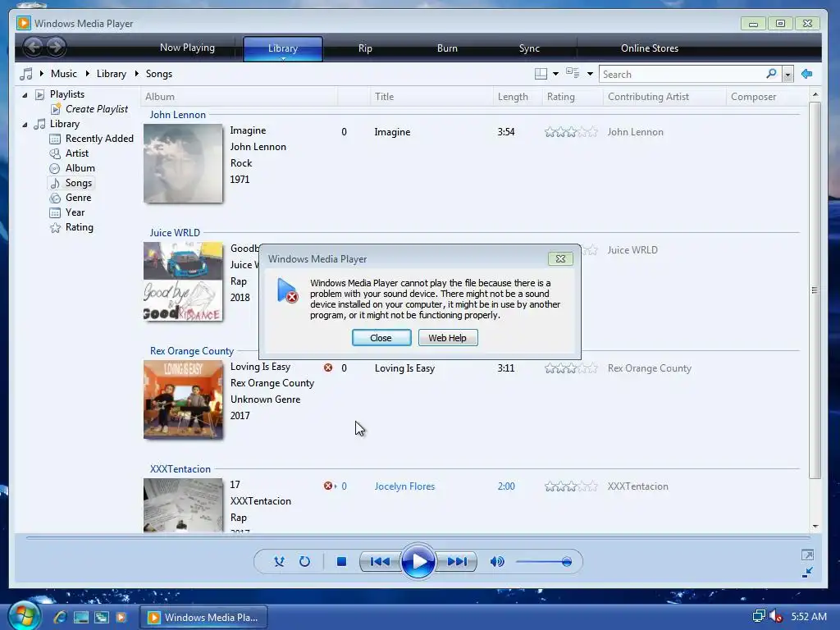Click the error icon on Loving Is Easy row
This screenshot has height=630, width=840.
click(x=328, y=367)
